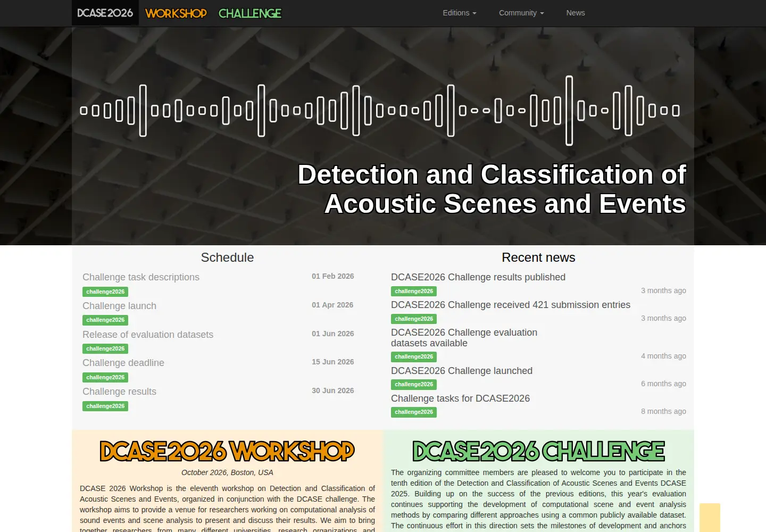Read the Challenge evaluation datasets available news
This screenshot has height=532, width=766.
pyautogui.click(x=464, y=338)
